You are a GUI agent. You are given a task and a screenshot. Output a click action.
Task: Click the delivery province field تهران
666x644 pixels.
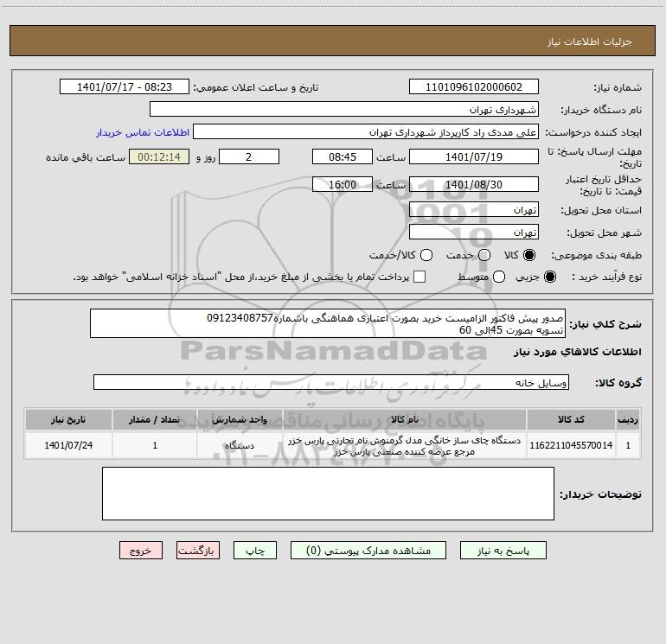click(x=474, y=209)
